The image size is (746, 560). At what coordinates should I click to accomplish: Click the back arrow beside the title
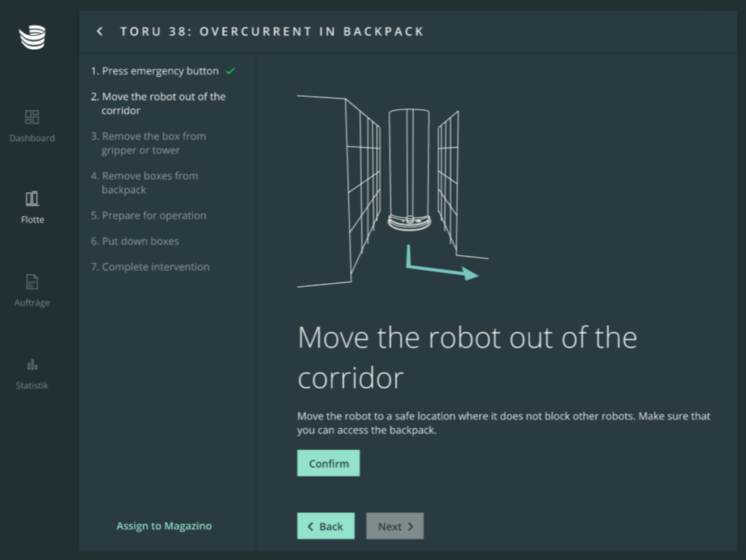(100, 31)
